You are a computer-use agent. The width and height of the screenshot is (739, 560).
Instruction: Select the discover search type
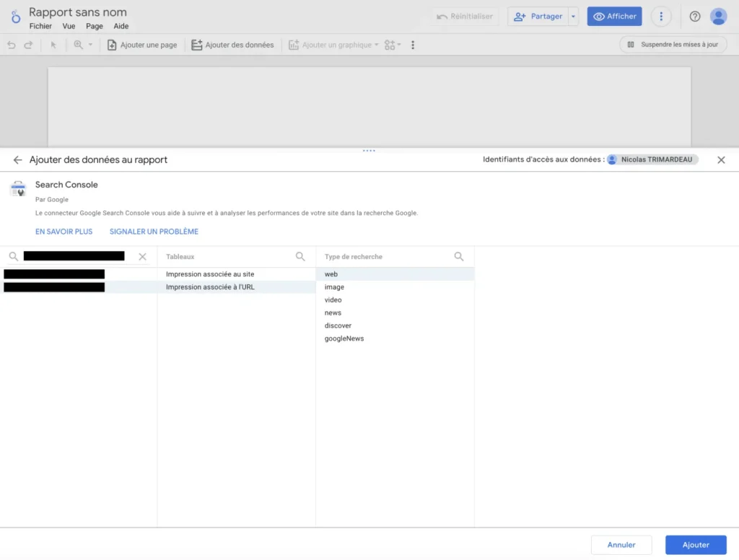pos(395,325)
